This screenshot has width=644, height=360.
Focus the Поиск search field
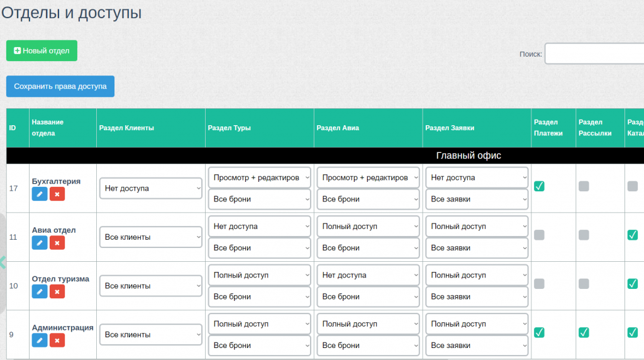[x=594, y=53]
